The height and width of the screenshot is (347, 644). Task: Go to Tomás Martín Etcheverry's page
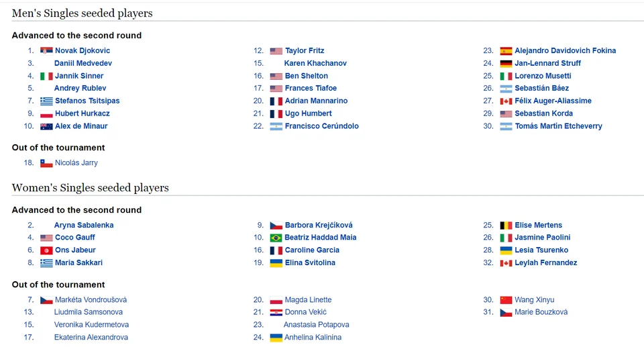pos(558,126)
